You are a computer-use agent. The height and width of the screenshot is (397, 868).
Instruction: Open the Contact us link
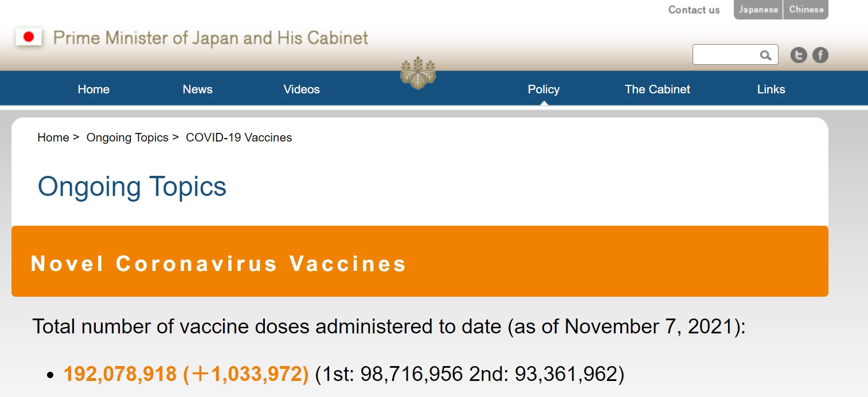pos(694,10)
